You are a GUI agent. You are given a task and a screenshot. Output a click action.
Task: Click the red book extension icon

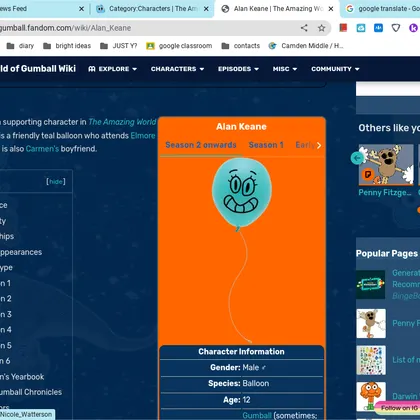tap(343, 28)
